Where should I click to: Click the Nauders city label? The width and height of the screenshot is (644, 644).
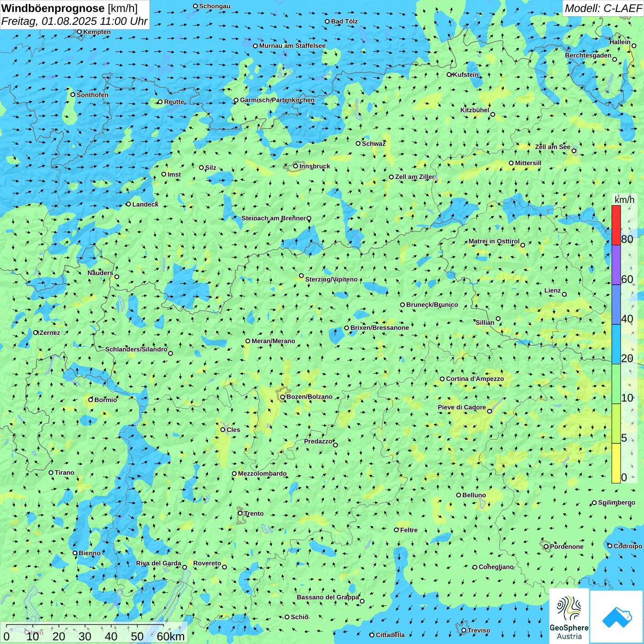[100, 273]
